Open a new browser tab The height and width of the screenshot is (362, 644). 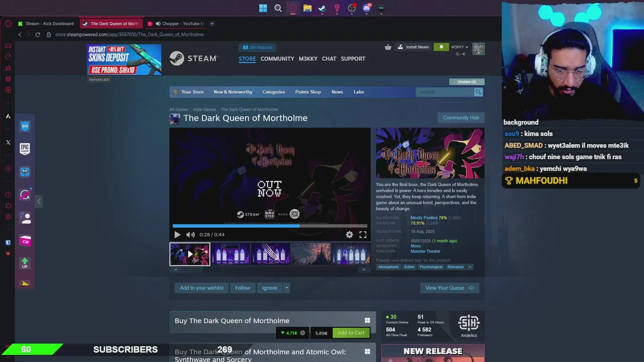point(212,24)
